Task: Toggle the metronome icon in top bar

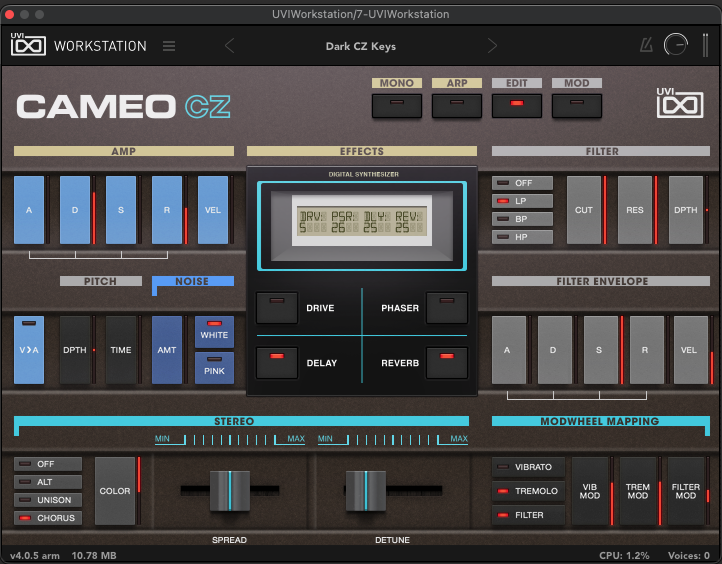Action: click(646, 45)
